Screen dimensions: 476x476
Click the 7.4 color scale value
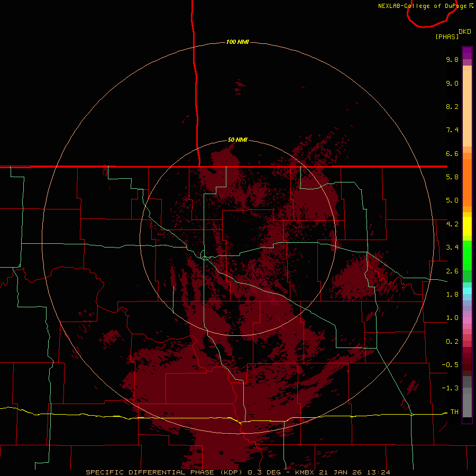click(452, 130)
